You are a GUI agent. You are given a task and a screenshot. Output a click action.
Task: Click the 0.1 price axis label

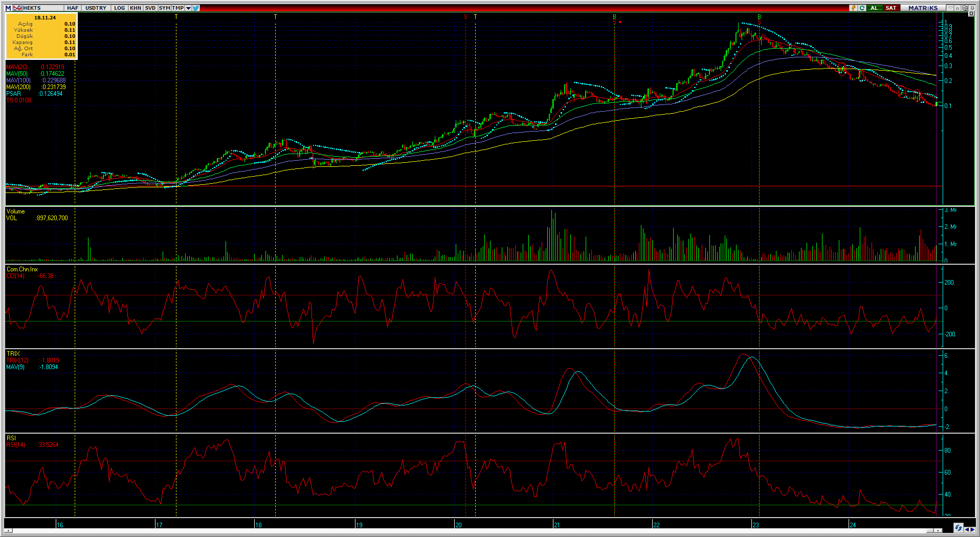coord(948,106)
